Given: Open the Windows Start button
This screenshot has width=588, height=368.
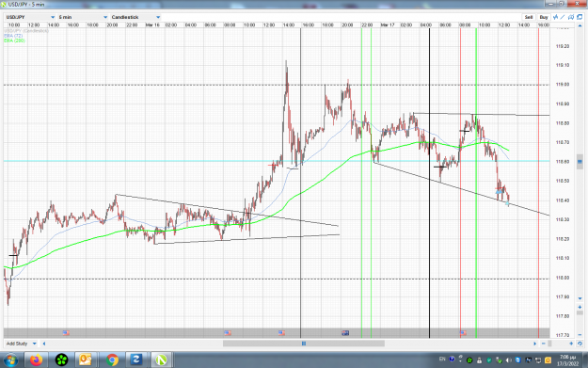Looking at the screenshot, I should tap(11, 360).
